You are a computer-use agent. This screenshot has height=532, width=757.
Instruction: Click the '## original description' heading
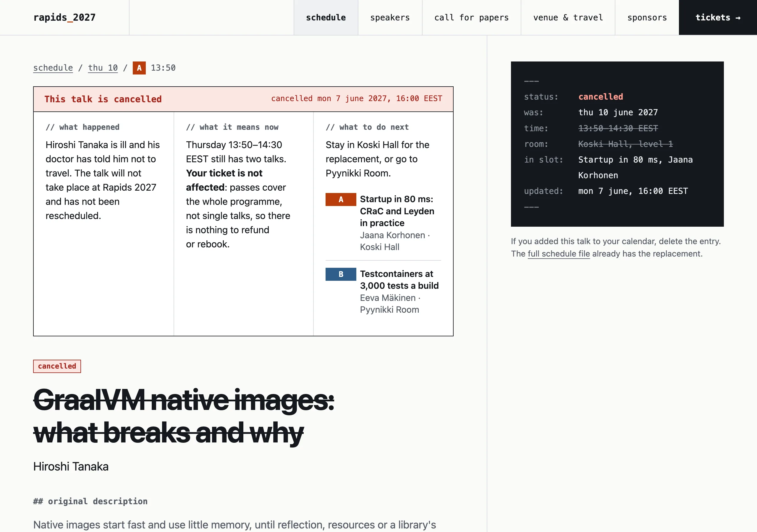[x=90, y=501]
